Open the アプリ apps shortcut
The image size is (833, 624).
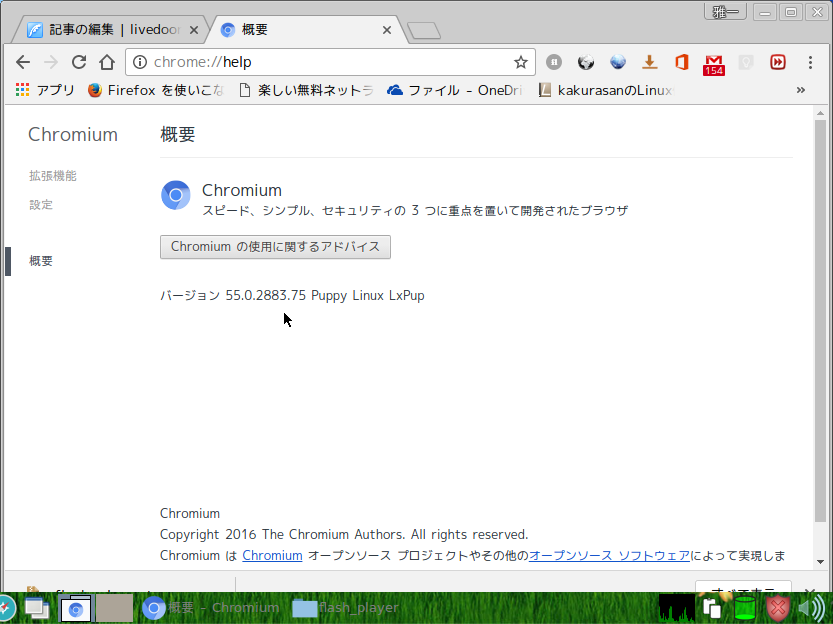pyautogui.click(x=45, y=90)
